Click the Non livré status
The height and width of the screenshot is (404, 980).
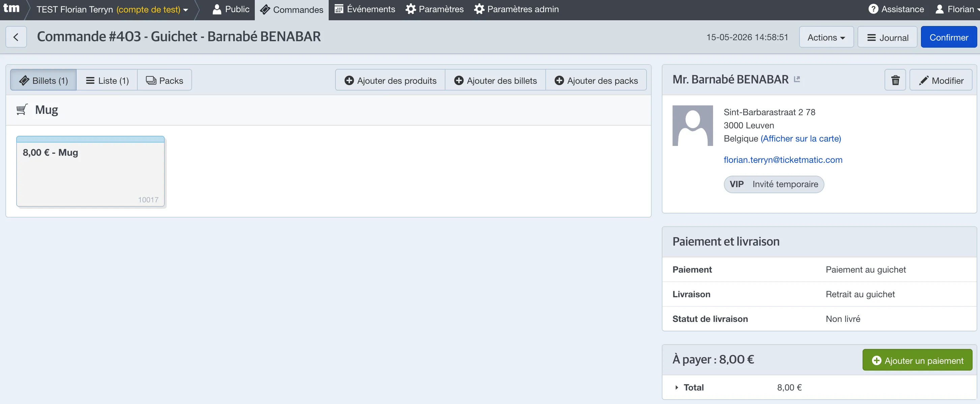click(843, 319)
